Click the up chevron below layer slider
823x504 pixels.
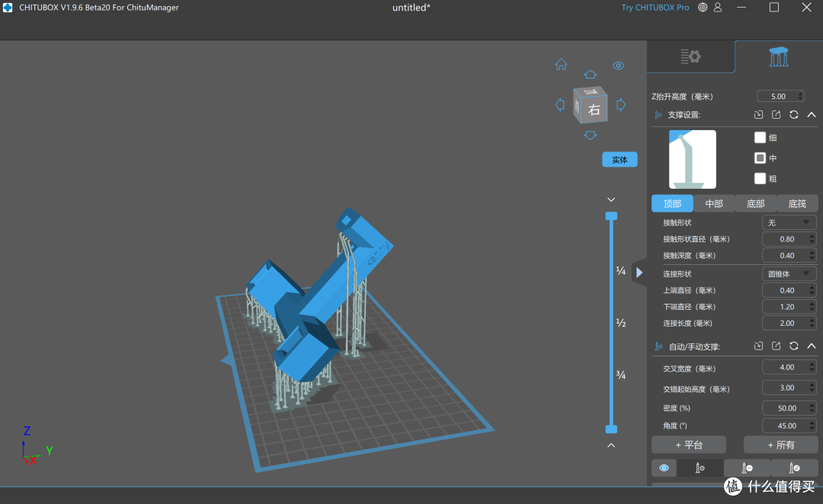(611, 445)
